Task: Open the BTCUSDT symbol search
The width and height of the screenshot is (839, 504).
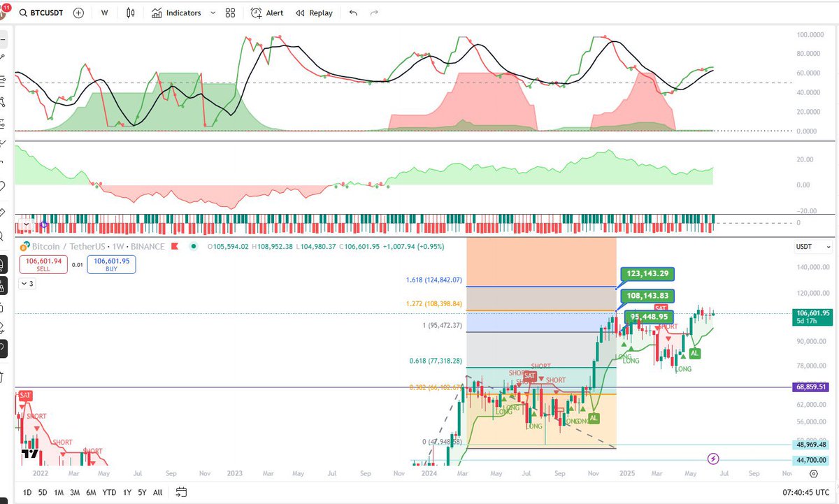Action: point(42,13)
